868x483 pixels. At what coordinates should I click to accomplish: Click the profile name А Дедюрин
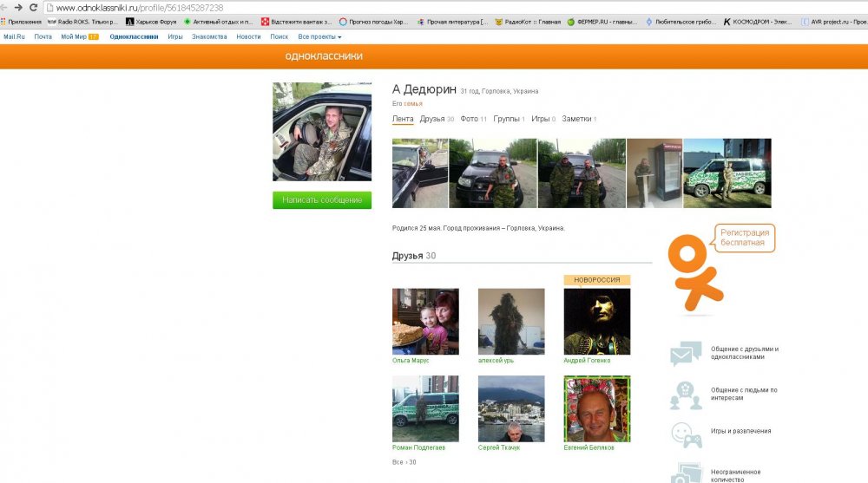point(424,89)
